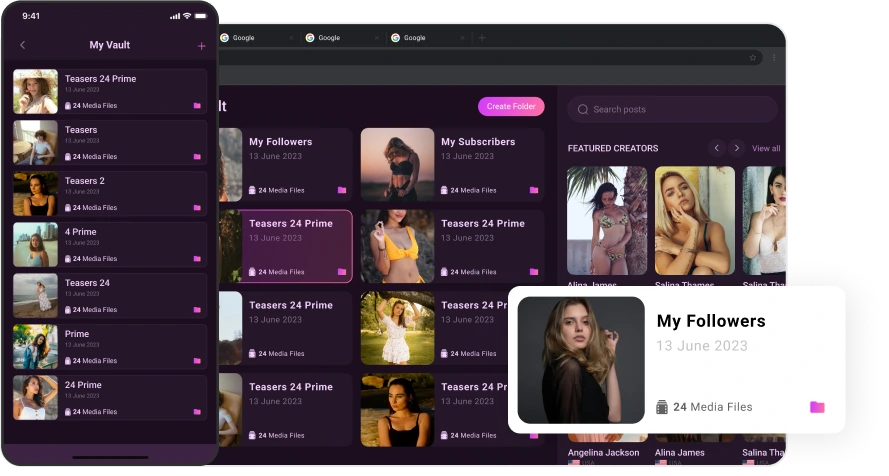The height and width of the screenshot is (476, 889).
Task: Switch to the first Google browser tab
Action: tap(256, 38)
